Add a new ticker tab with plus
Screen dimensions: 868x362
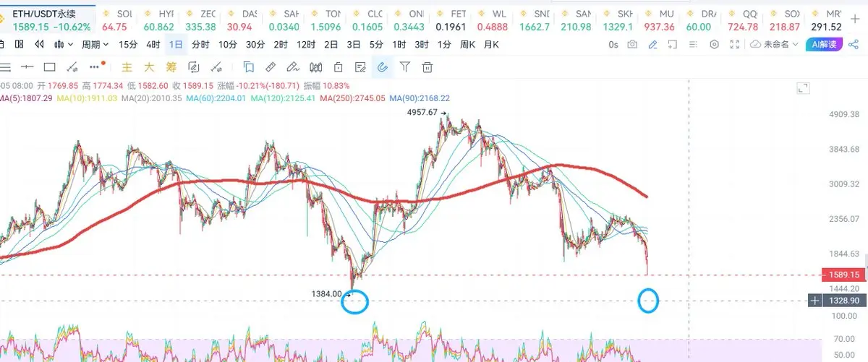tap(855, 20)
